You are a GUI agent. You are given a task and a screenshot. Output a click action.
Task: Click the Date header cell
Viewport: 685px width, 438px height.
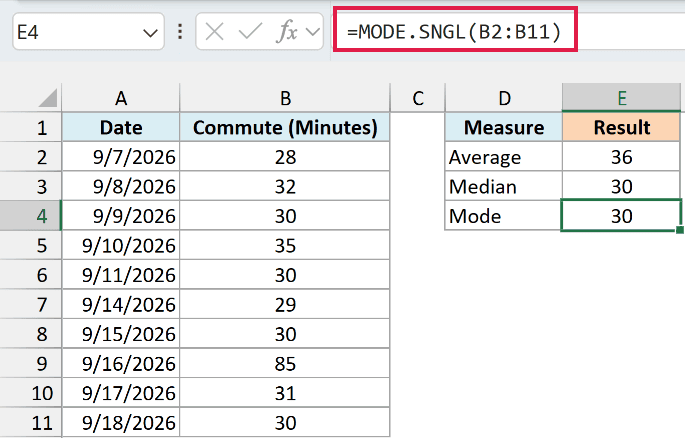tap(121, 128)
